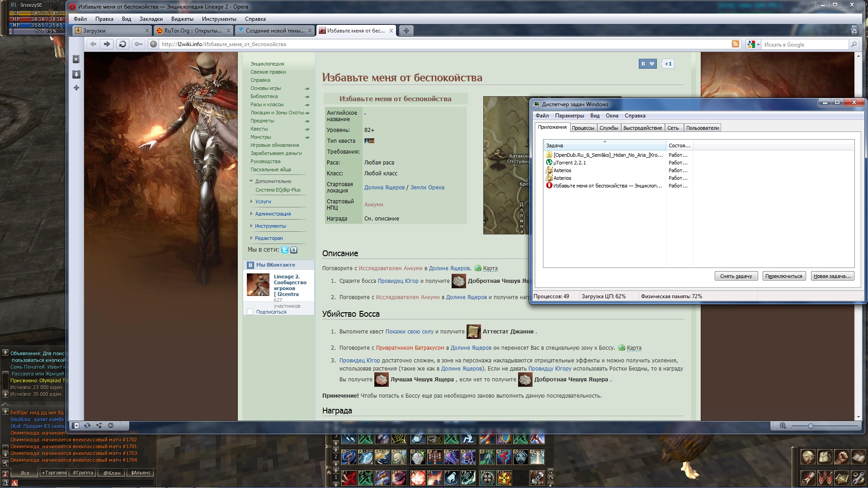
Task: Go forward with Opera's forward arrow
Action: coord(107,44)
